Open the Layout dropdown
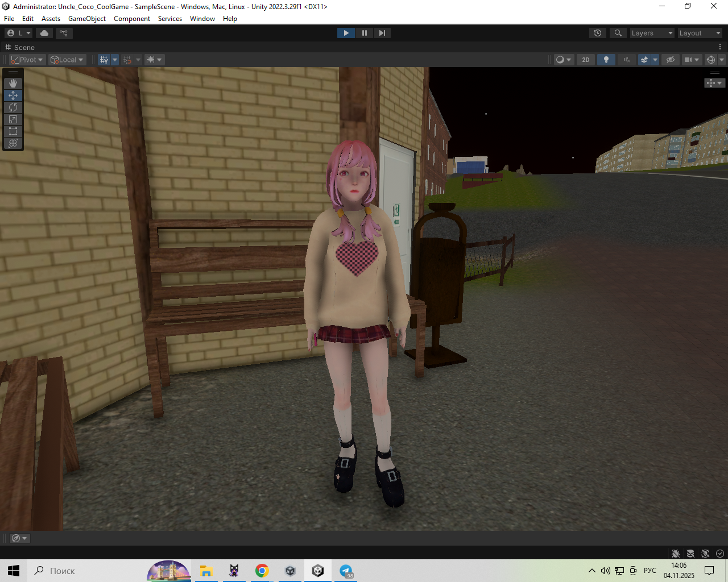Screen dimensions: 728x582 tap(700, 33)
